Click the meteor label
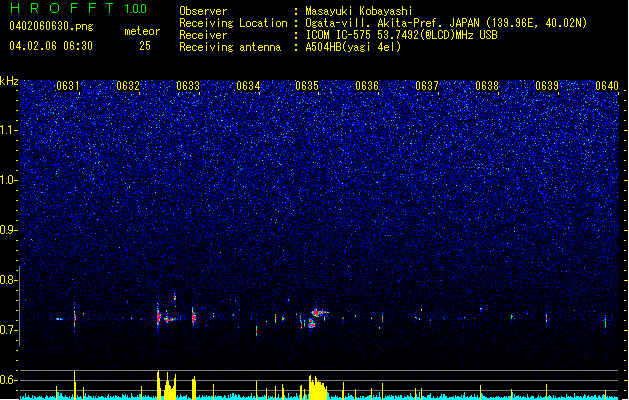This screenshot has width=629, height=400. coord(142,31)
